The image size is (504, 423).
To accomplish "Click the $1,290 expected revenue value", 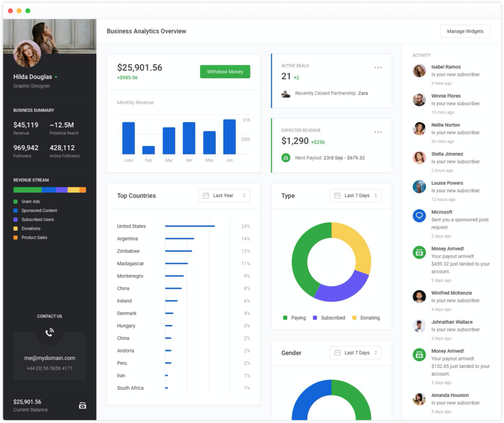I will [x=295, y=141].
